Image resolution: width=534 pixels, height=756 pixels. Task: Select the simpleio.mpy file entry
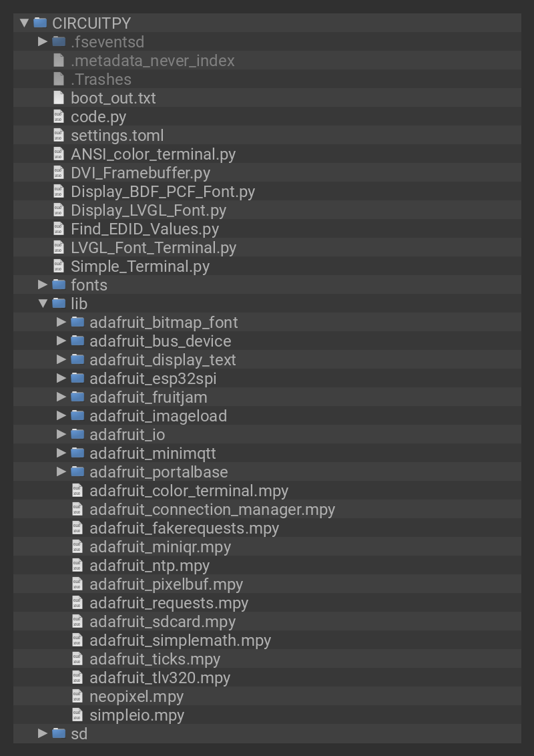136,715
